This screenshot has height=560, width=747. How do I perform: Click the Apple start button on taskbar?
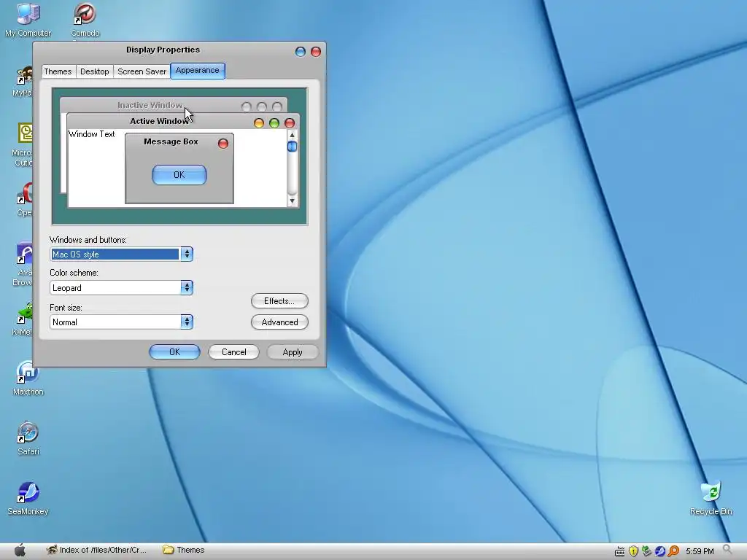pos(20,551)
